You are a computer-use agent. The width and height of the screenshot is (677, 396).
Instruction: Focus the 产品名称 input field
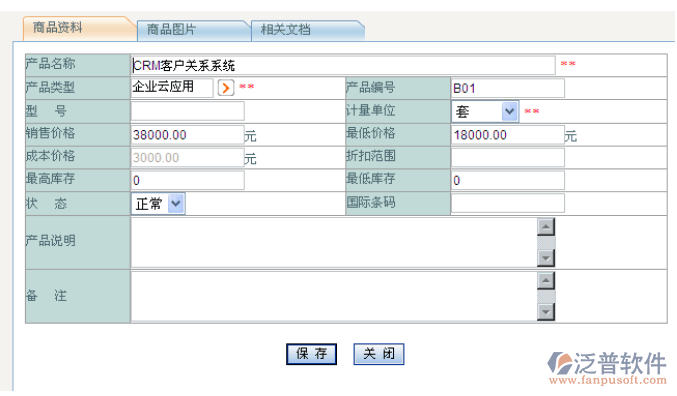(x=343, y=65)
